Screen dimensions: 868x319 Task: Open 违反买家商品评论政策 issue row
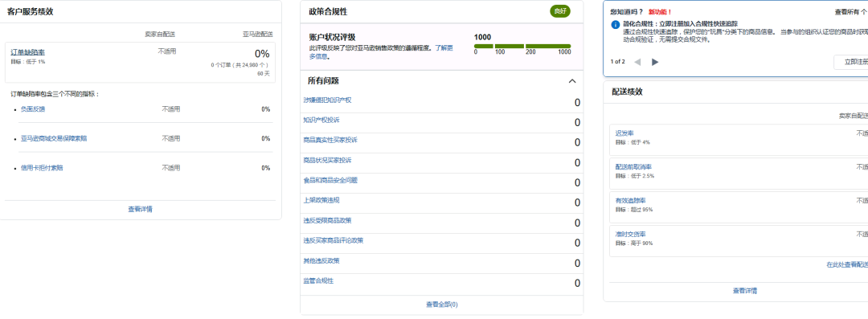442,243
